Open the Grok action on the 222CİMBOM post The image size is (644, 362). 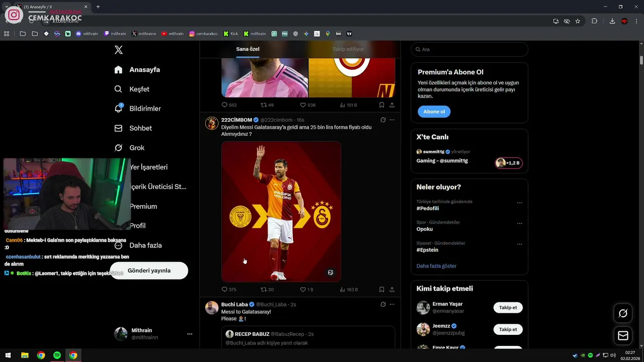pyautogui.click(x=383, y=120)
